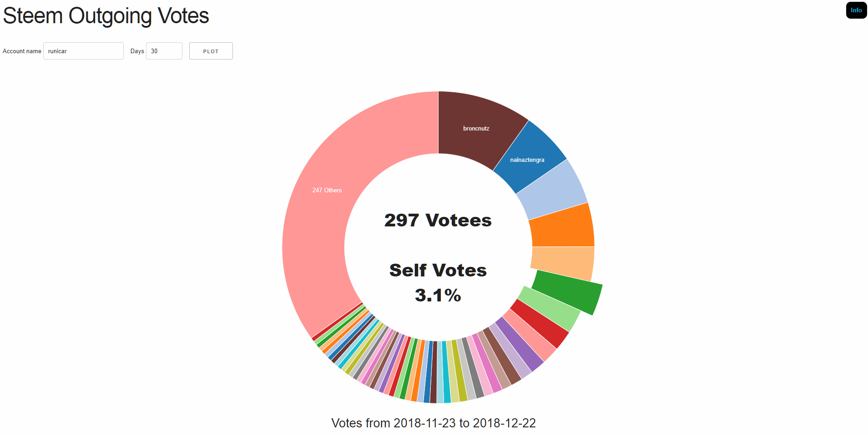Click the Self Votes 3.1% label
This screenshot has height=436, width=868.
438,282
